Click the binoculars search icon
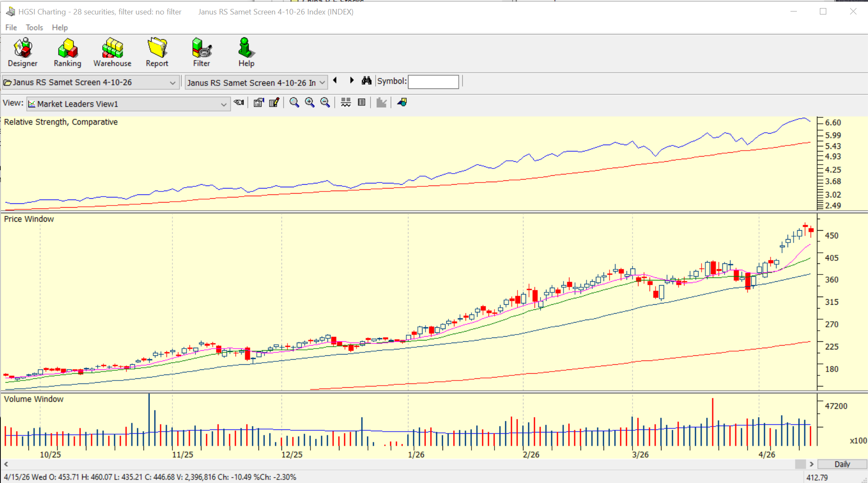The height and width of the screenshot is (483, 868). coord(366,81)
